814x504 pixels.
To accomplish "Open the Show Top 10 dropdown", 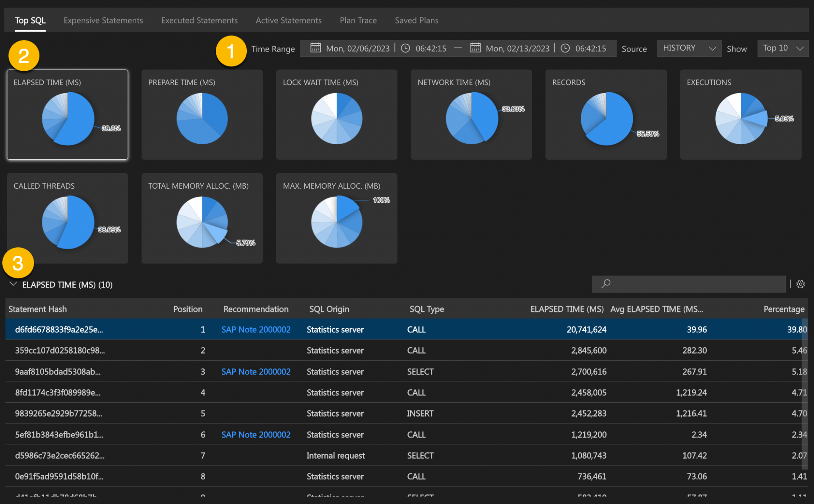I will pyautogui.click(x=783, y=48).
